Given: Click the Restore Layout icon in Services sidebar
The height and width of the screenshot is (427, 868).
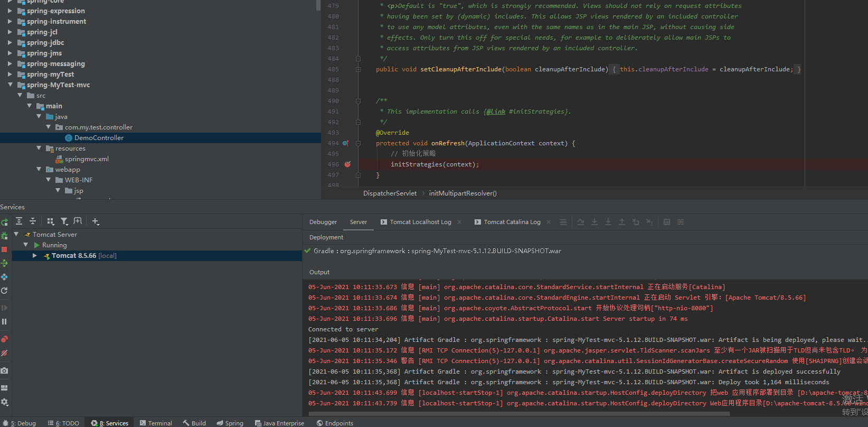Looking at the screenshot, I should coord(4,388).
